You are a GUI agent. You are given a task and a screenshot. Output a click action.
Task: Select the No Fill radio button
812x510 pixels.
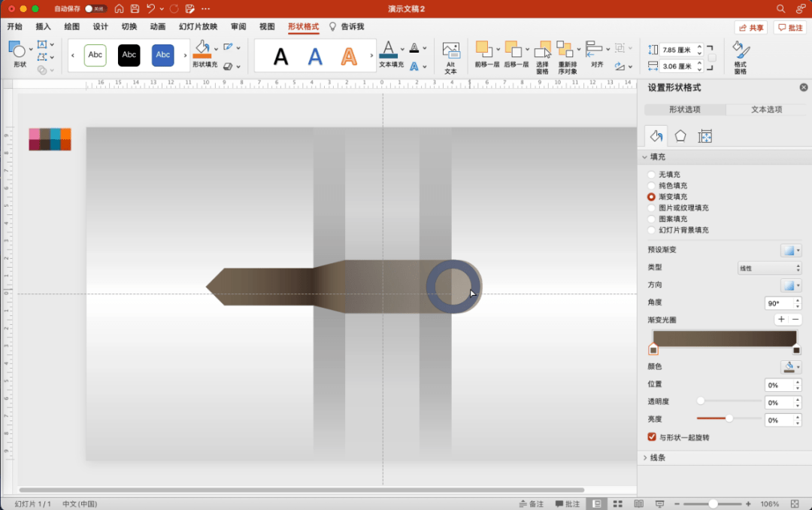coord(651,175)
